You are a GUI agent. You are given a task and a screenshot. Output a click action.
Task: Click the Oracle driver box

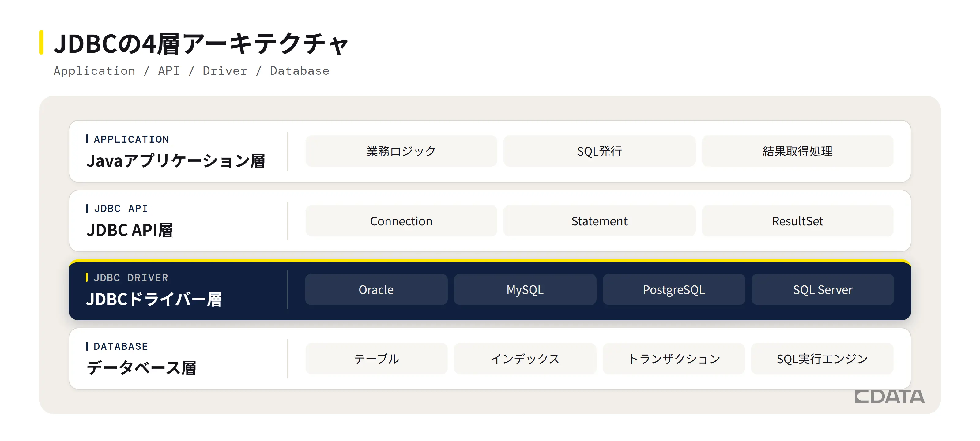(376, 290)
